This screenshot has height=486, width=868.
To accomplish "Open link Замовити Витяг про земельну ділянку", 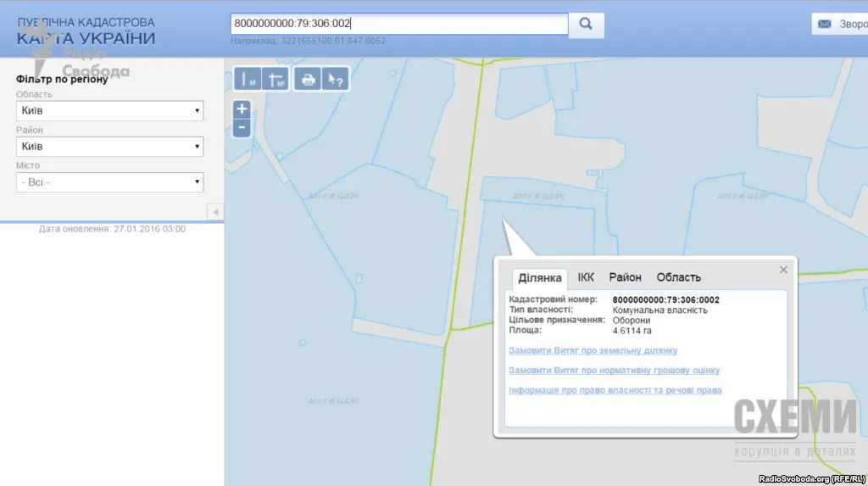I will click(593, 350).
